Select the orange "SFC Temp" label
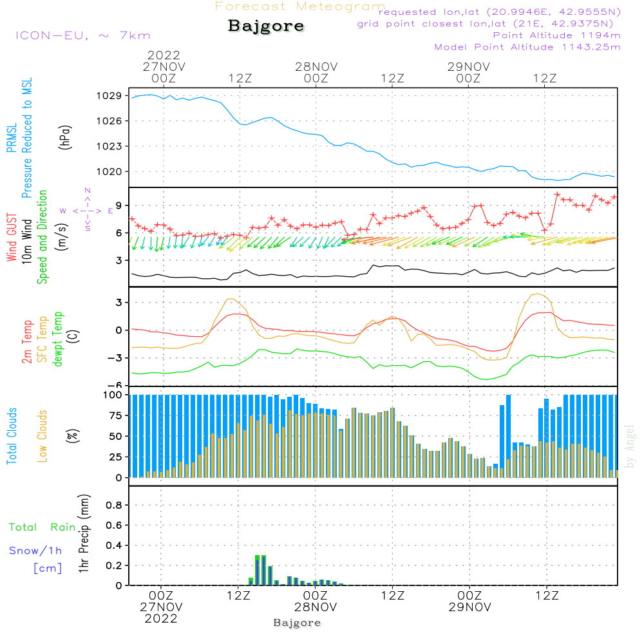The height and width of the screenshot is (644, 644). pyautogui.click(x=43, y=339)
